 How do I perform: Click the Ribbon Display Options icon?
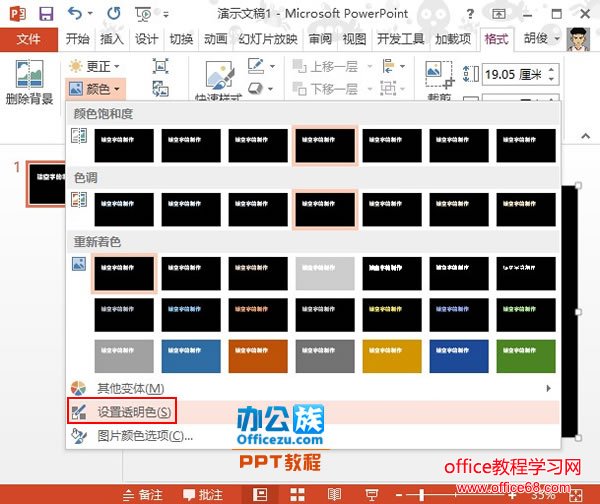tap(498, 15)
